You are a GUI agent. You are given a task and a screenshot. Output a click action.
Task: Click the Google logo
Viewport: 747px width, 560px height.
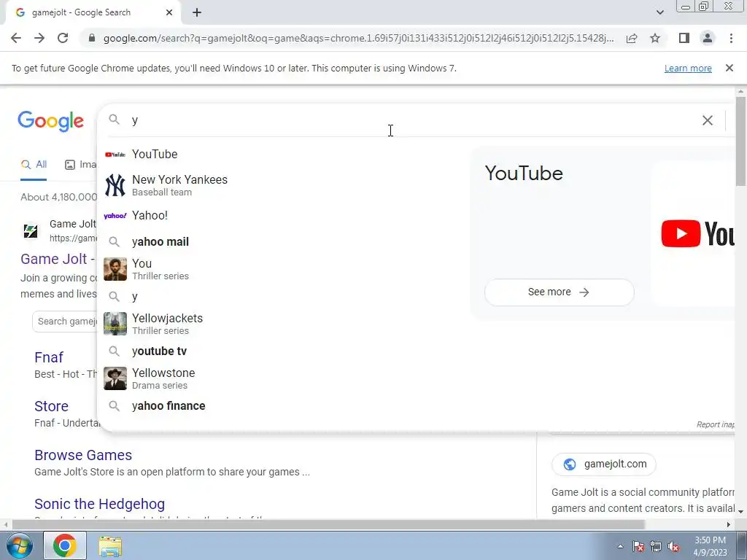[x=50, y=121]
